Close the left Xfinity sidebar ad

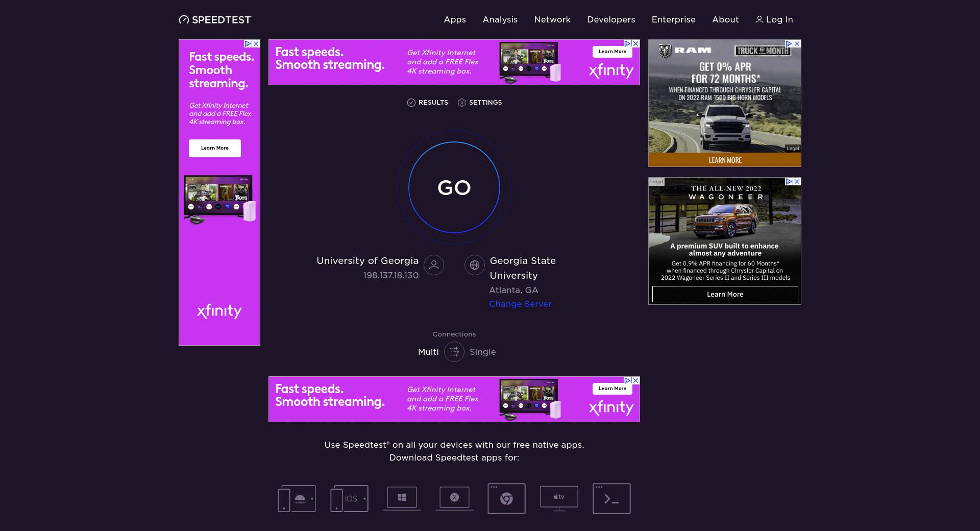click(x=256, y=43)
